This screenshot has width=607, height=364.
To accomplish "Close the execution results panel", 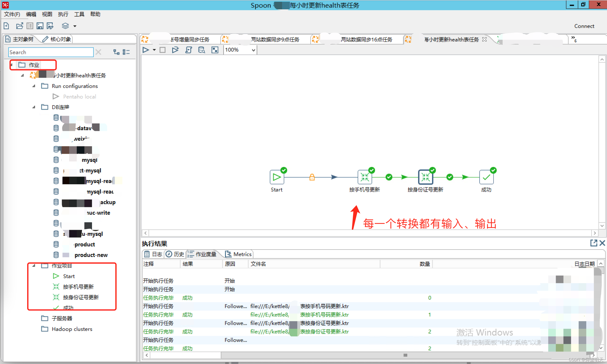I will coord(602,243).
